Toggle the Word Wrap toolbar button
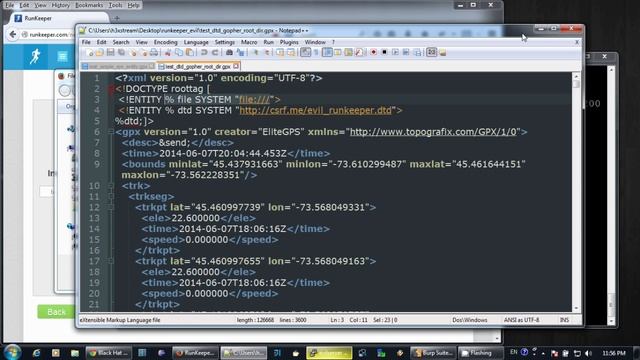The width and height of the screenshot is (640, 360). point(305,53)
